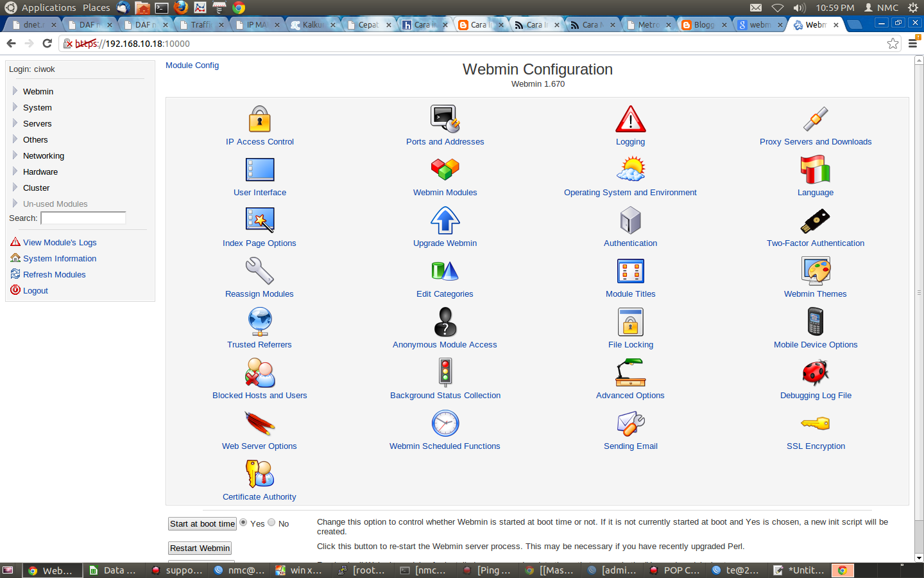The width and height of the screenshot is (924, 578).
Task: Click Web Server Options feather icon
Action: [x=260, y=423]
